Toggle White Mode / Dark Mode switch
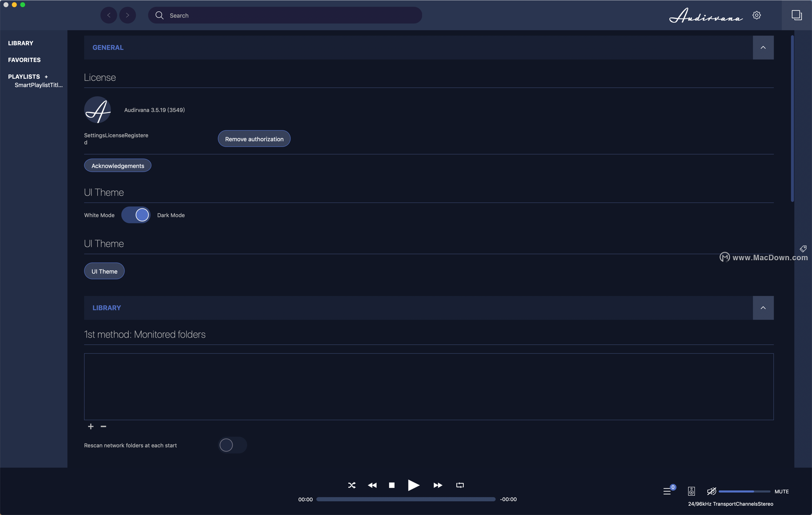This screenshot has width=812, height=515. [136, 215]
